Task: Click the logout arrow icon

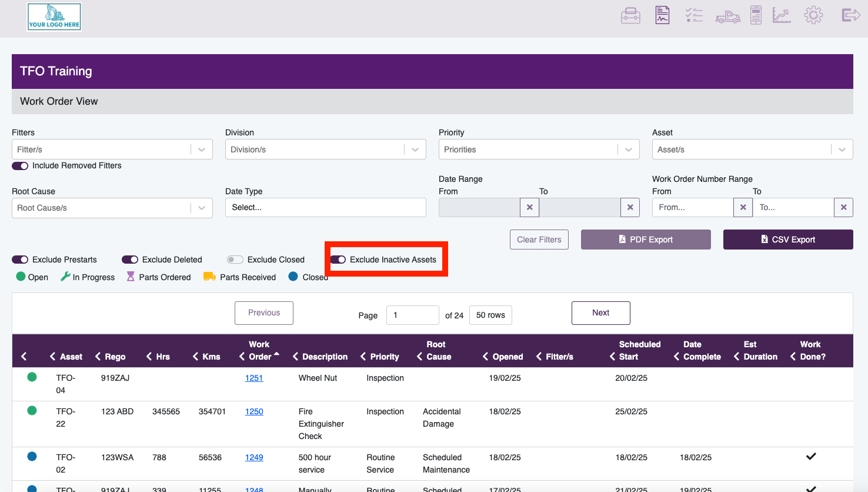Action: pos(850,15)
